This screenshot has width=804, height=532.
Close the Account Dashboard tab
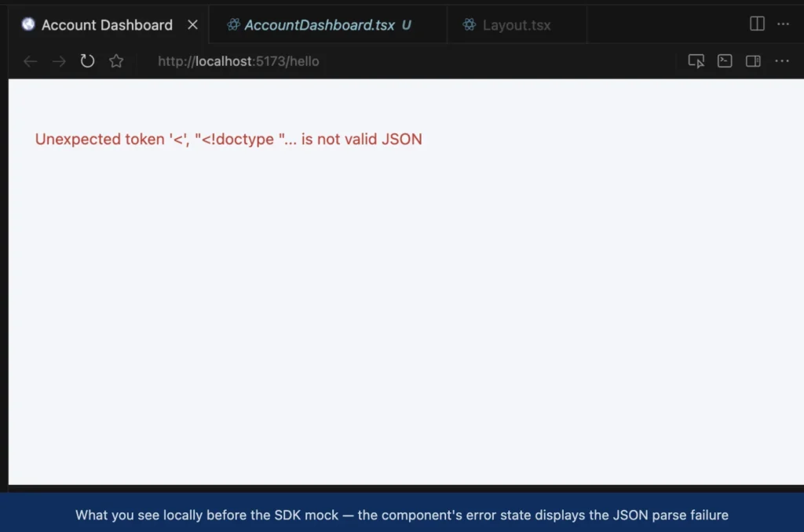pos(193,24)
